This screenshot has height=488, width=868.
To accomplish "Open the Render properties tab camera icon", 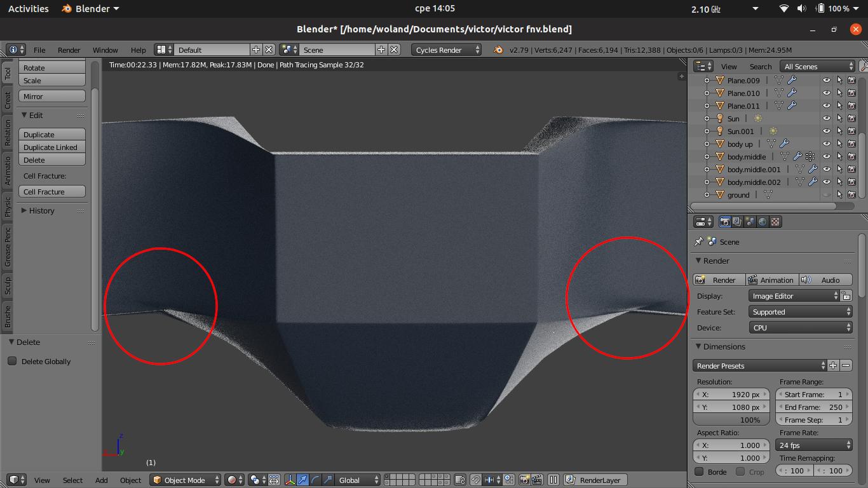I will coord(724,222).
